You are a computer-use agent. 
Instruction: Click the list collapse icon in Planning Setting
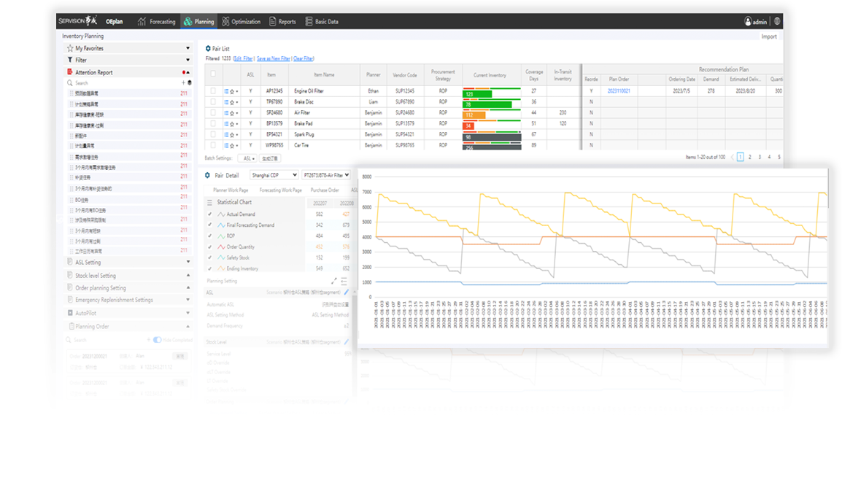pos(344,281)
